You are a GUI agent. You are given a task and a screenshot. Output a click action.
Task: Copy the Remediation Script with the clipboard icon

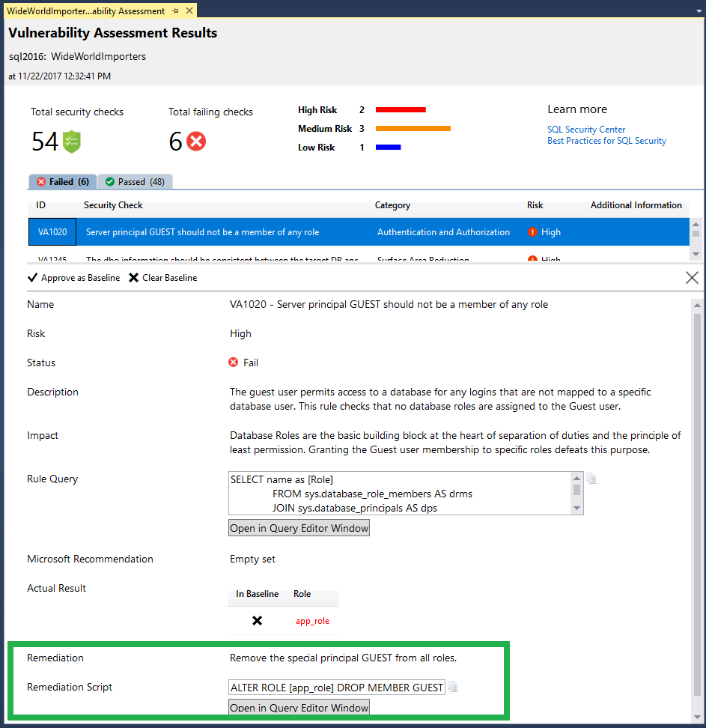(x=453, y=686)
